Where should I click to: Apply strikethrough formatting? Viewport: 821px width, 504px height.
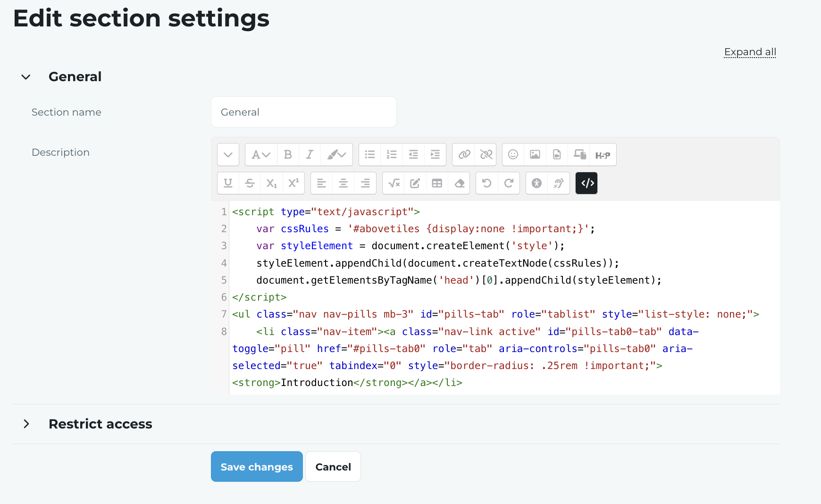250,183
